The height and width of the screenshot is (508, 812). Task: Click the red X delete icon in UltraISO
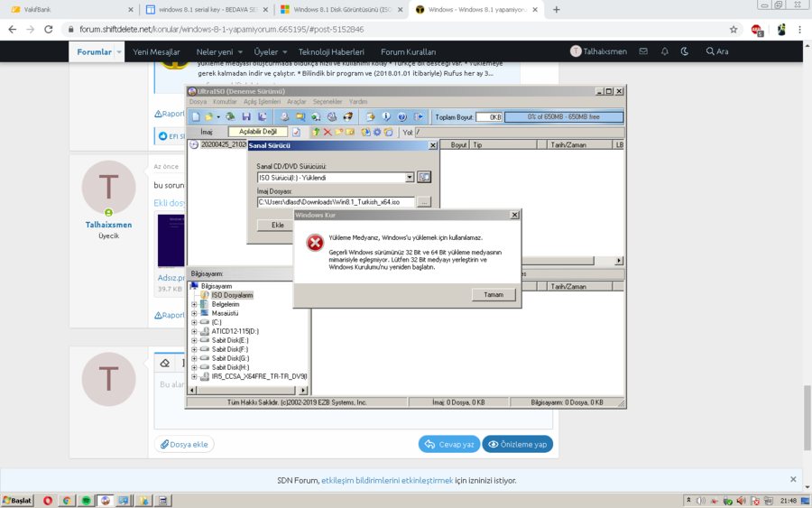[x=328, y=132]
